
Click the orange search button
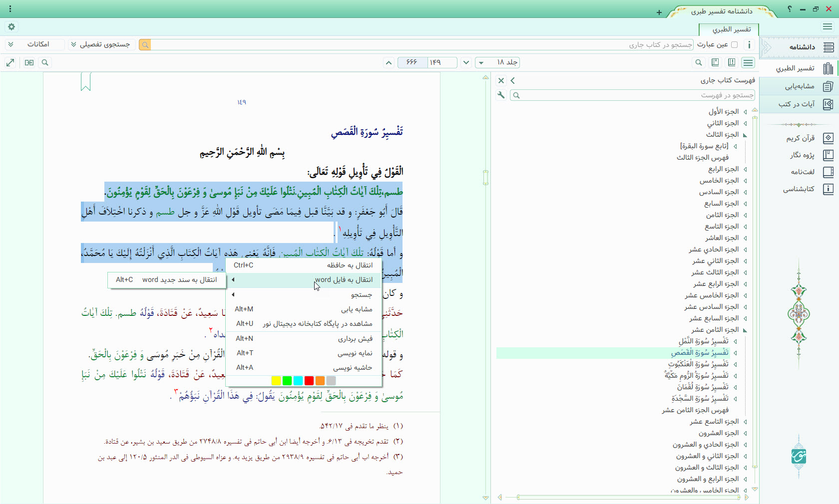click(x=145, y=45)
